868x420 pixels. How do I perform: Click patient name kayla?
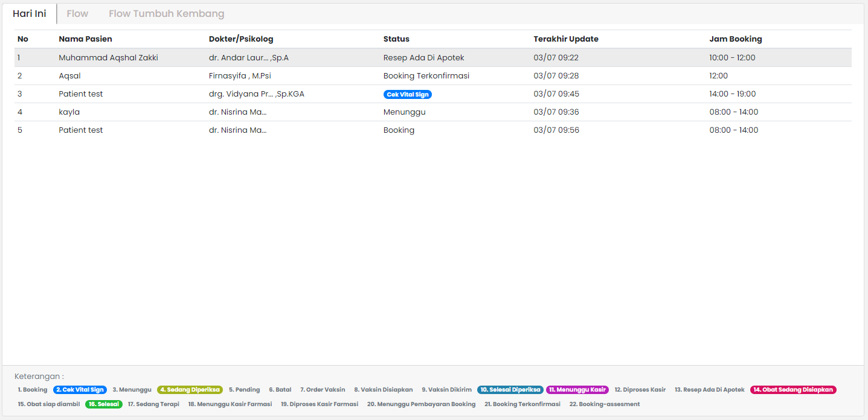click(69, 112)
